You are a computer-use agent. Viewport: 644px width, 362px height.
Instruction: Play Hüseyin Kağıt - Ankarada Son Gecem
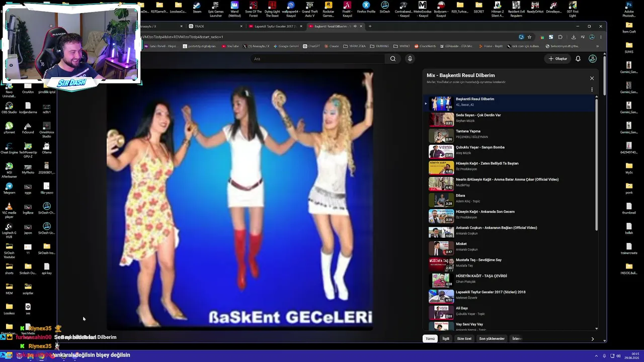click(511, 215)
